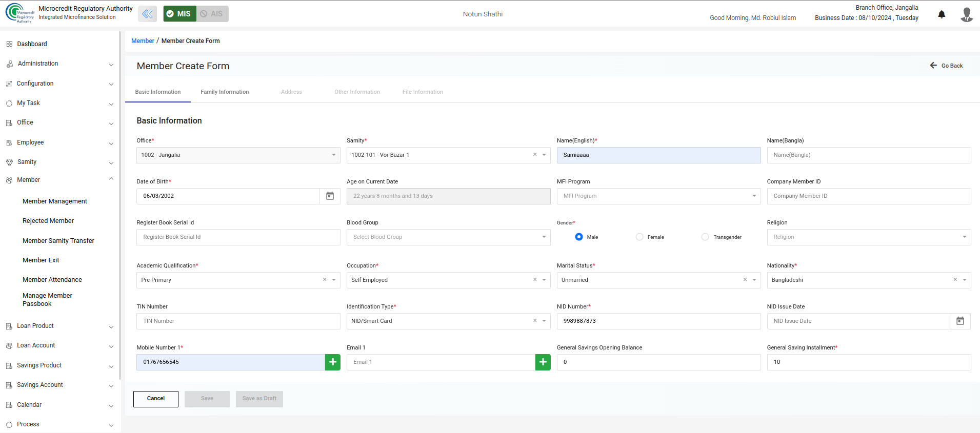
Task: Switch to Address tab
Action: point(291,92)
